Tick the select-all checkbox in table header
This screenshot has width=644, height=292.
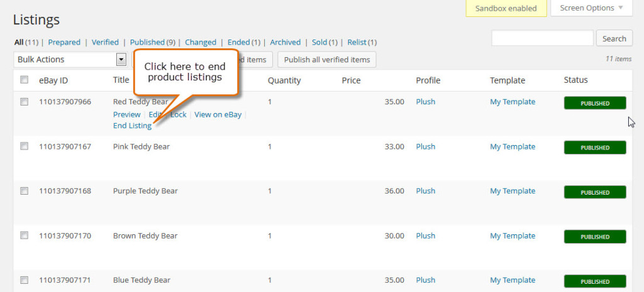click(25, 80)
